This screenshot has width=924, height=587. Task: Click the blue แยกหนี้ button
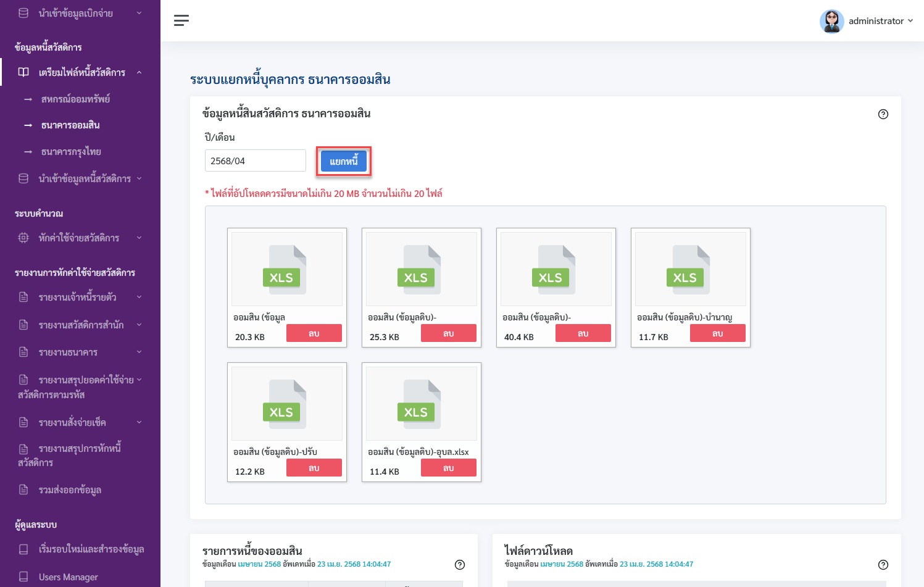[x=344, y=161]
